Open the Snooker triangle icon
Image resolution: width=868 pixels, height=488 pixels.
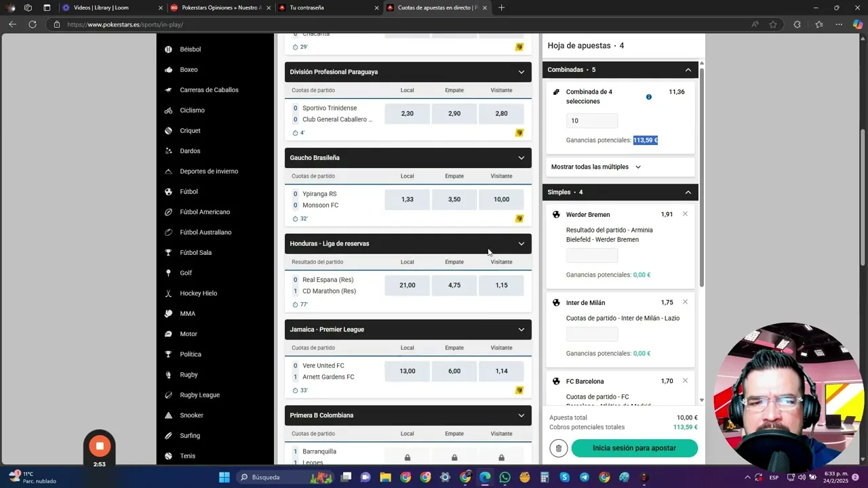tap(168, 415)
